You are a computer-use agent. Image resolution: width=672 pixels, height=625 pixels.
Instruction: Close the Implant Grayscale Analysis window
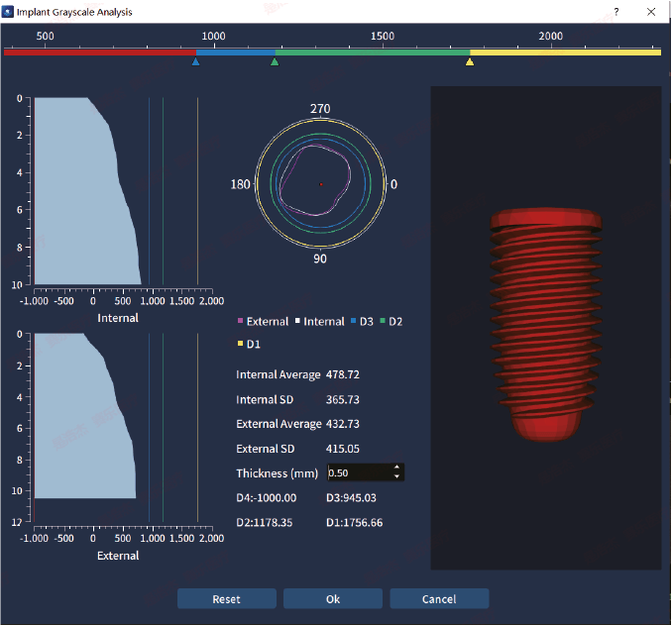(651, 12)
